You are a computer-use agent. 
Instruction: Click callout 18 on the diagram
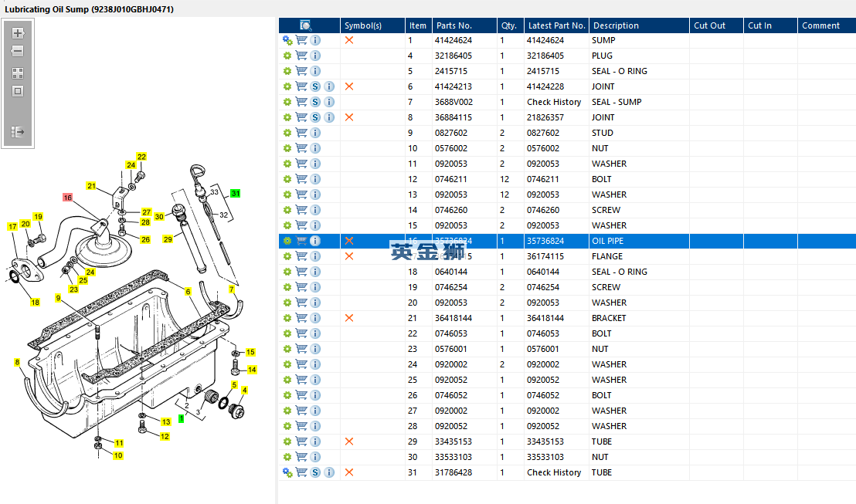pyautogui.click(x=35, y=303)
